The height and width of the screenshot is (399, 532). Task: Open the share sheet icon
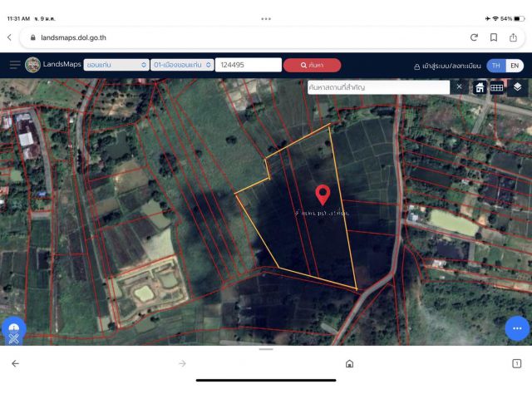(513, 37)
